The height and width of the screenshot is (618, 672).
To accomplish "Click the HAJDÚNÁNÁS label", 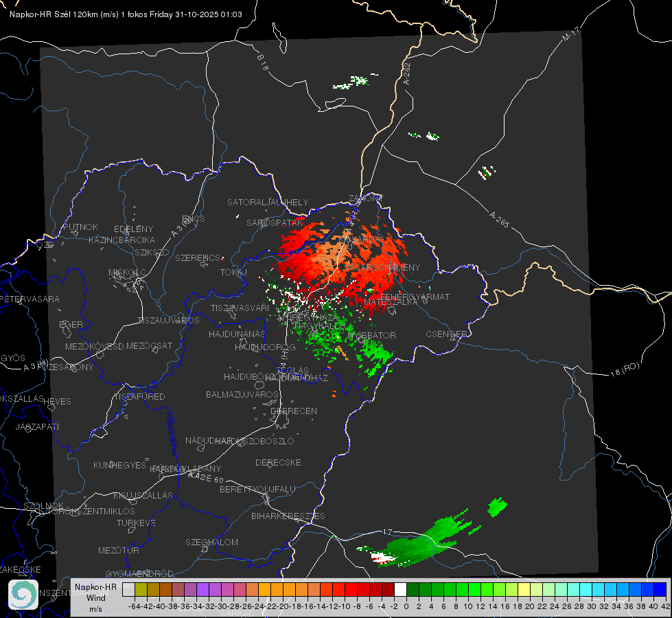I will (237, 334).
